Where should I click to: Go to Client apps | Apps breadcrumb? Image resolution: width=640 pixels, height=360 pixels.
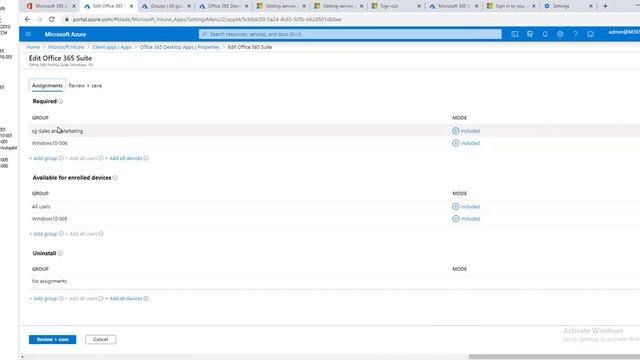(112, 47)
